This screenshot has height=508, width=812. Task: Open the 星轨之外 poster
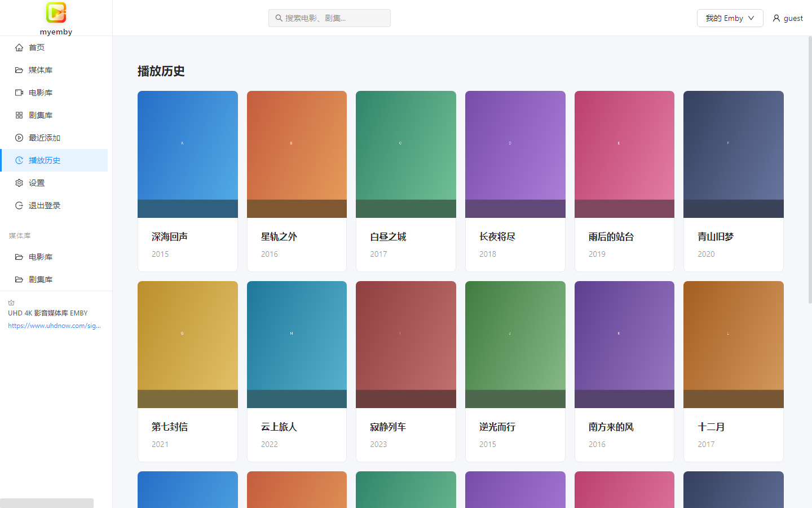coord(297,154)
